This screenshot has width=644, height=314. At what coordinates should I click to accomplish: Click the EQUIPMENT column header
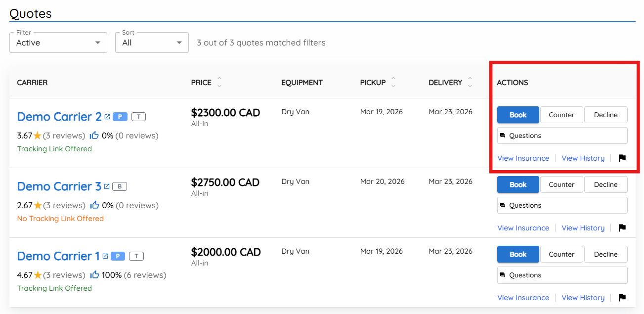coord(302,83)
